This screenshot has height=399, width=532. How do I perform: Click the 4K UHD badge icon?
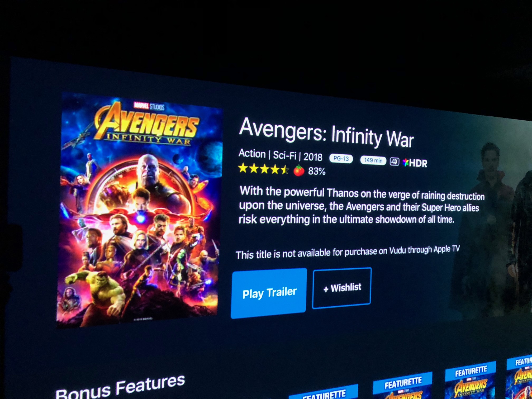[395, 161]
